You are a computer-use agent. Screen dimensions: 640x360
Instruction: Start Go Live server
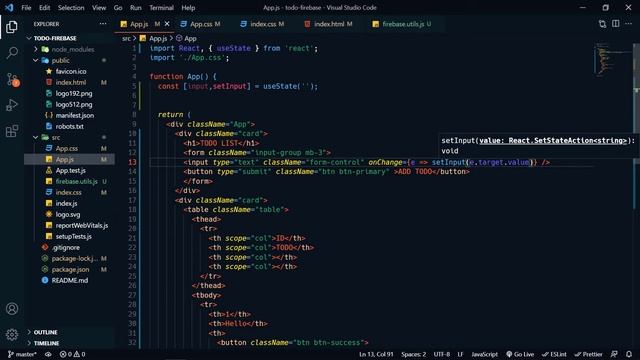click(x=520, y=354)
